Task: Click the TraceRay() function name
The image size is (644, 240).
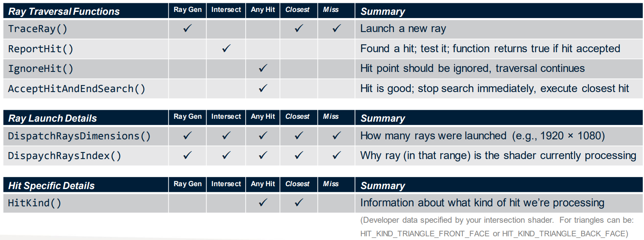Action: 38,29
